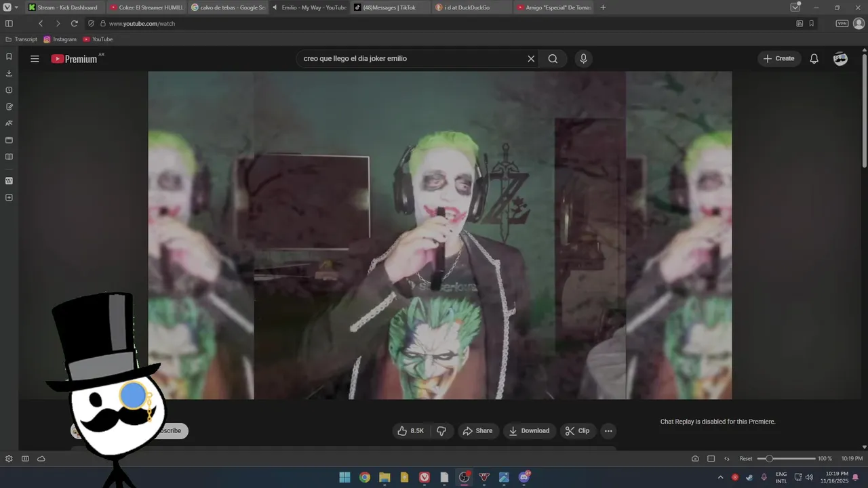Open the closed tabs trash dropdown

(795, 7)
